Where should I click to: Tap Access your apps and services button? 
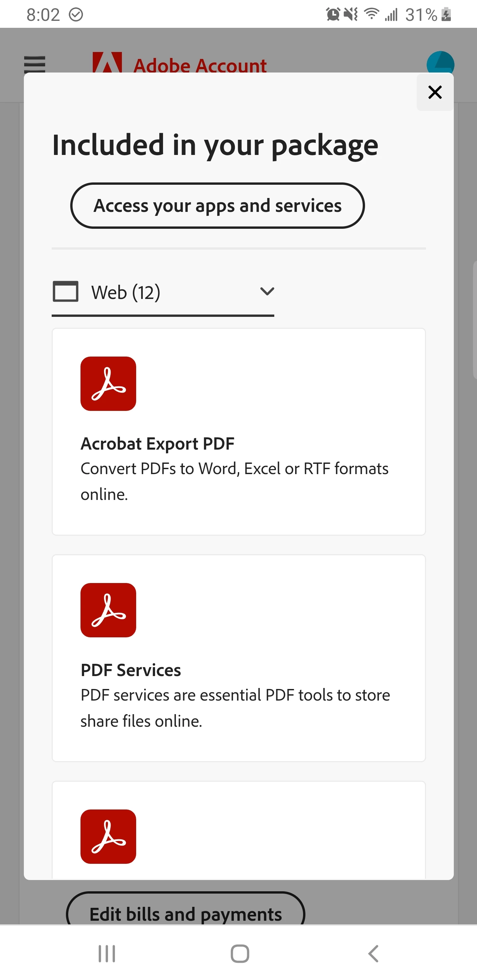217,206
